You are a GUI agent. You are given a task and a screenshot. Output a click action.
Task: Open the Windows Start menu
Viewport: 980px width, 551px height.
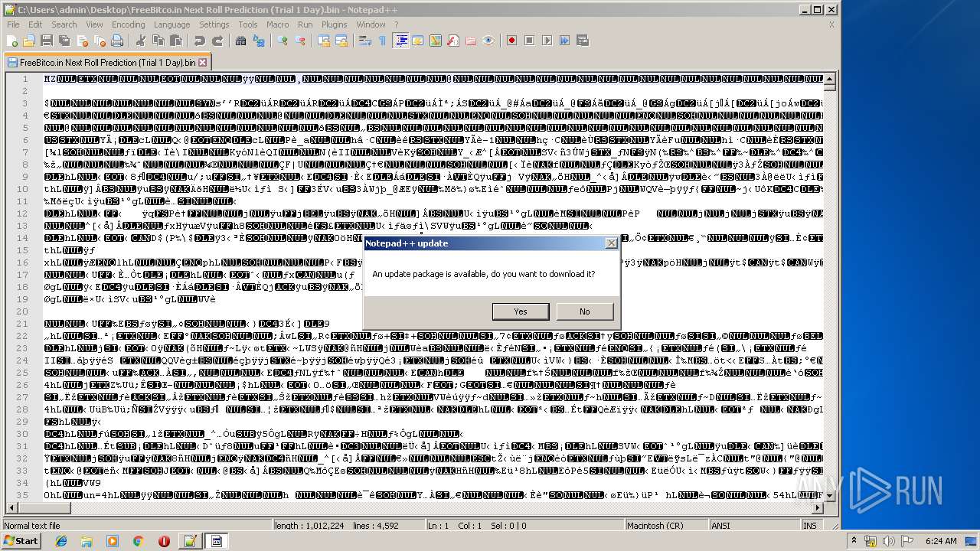[21, 541]
